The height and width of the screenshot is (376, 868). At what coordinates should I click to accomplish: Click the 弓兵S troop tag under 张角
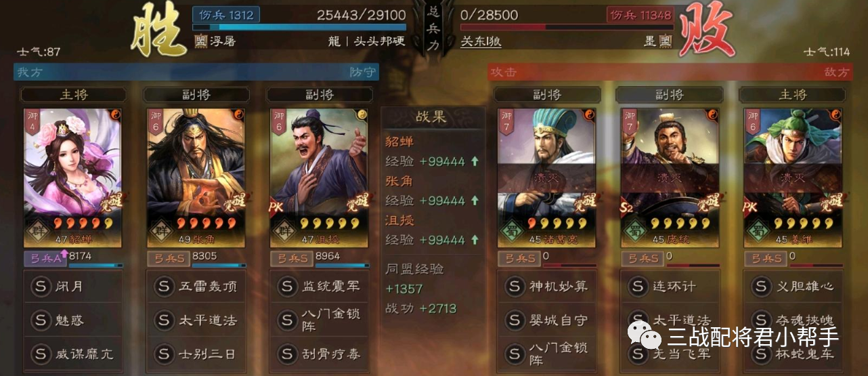pos(169,258)
